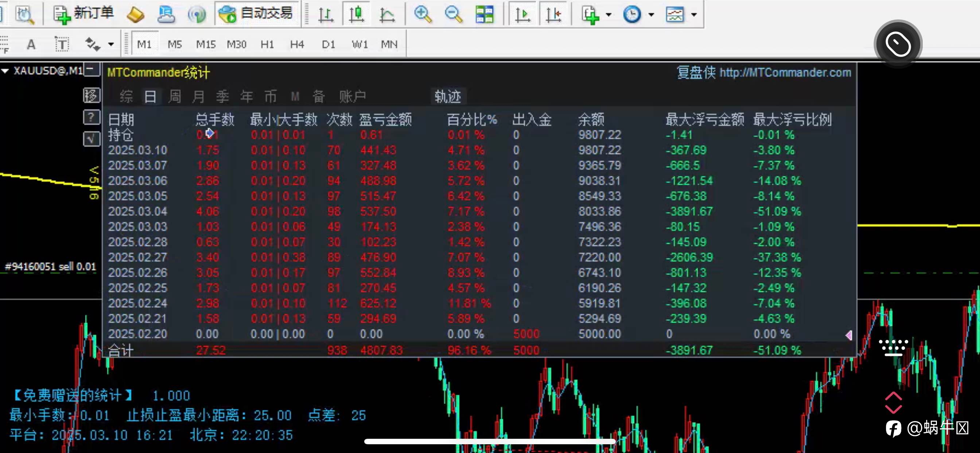Tile chart windows with grid icon
Image resolution: width=980 pixels, height=453 pixels.
[484, 15]
